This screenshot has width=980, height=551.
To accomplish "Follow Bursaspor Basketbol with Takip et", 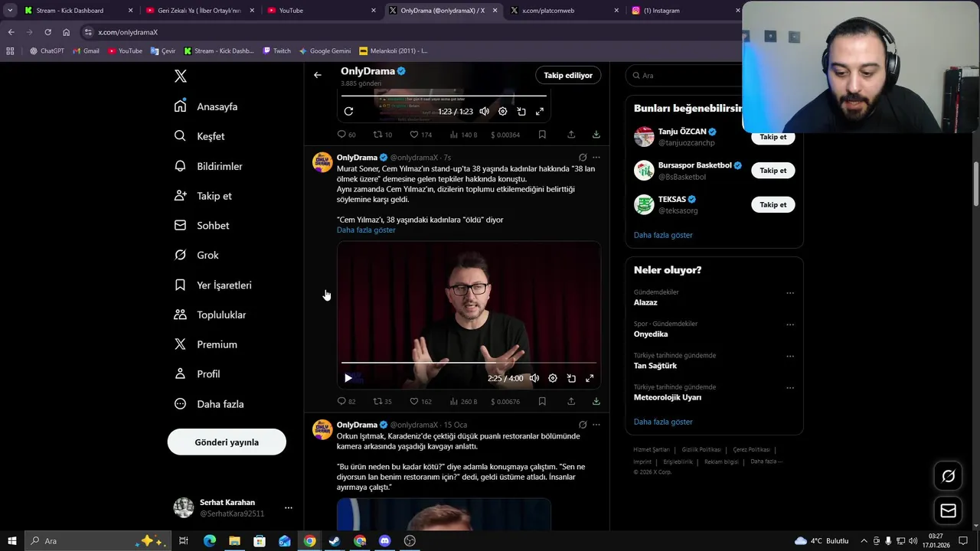I will (x=773, y=171).
